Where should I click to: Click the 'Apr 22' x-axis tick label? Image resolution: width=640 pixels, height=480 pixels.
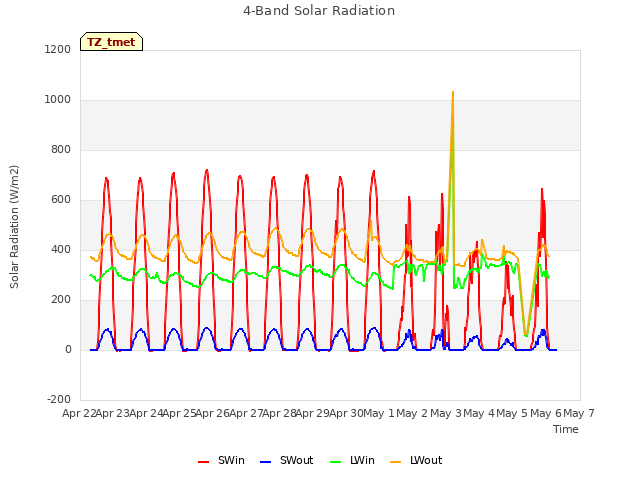(79, 413)
